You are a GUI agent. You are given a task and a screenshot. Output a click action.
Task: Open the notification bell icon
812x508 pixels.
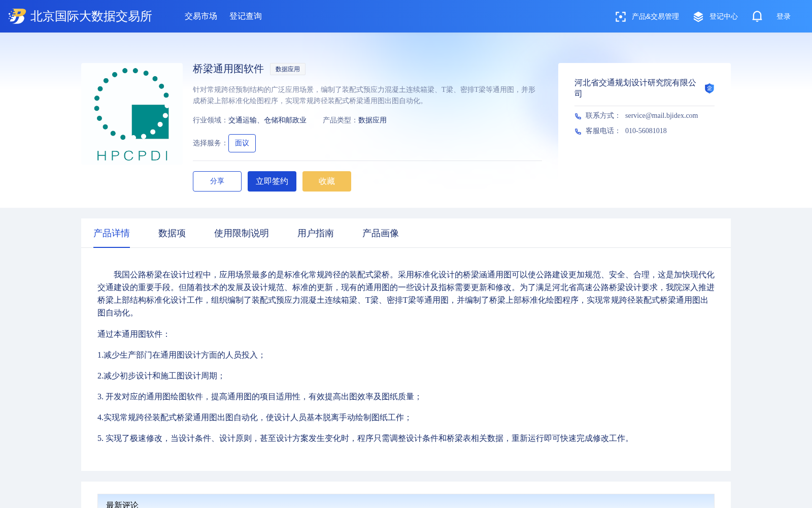(757, 16)
